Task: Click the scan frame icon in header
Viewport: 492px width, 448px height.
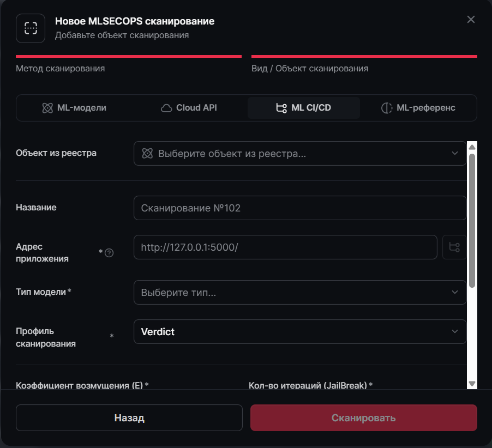Action: pyautogui.click(x=31, y=28)
